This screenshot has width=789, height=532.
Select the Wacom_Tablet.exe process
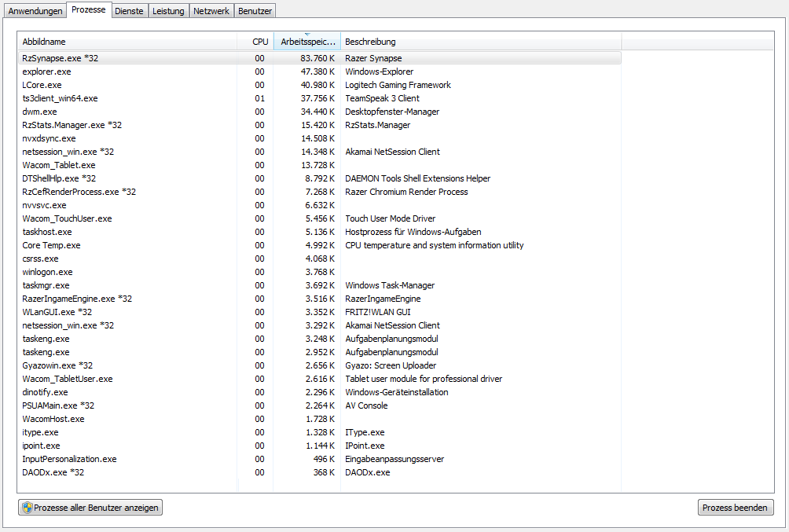point(320,164)
